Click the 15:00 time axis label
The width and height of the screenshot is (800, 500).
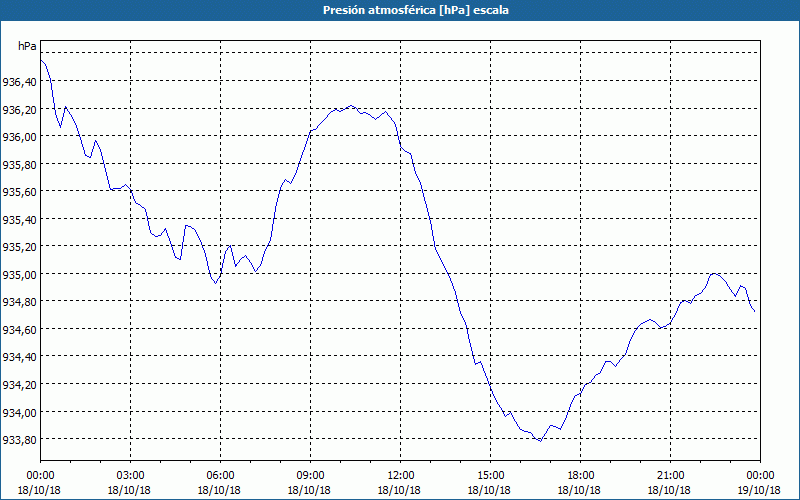[490, 476]
